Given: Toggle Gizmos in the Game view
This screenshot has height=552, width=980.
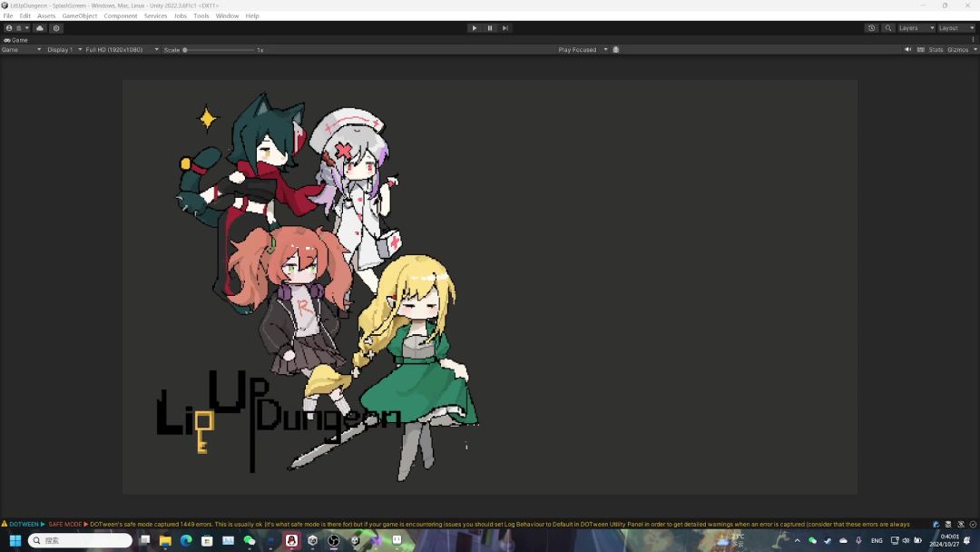Looking at the screenshot, I should [x=957, y=50].
